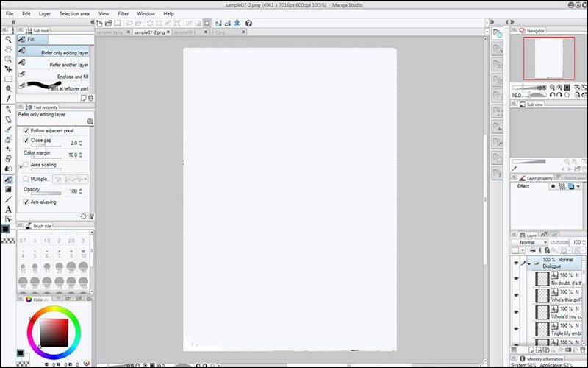
Task: Open Layer property effect color dropdown arrow
Action: click(578, 186)
